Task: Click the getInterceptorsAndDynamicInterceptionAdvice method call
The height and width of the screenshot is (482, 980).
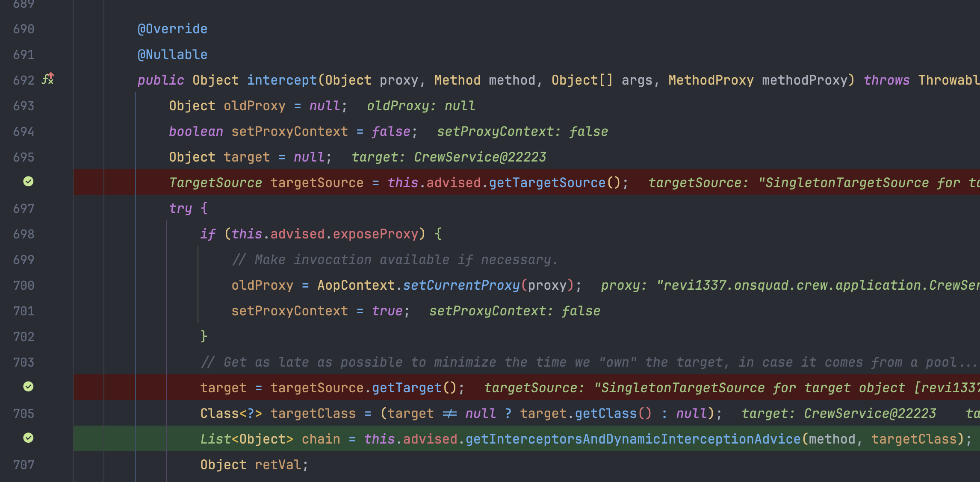Action: (633, 439)
